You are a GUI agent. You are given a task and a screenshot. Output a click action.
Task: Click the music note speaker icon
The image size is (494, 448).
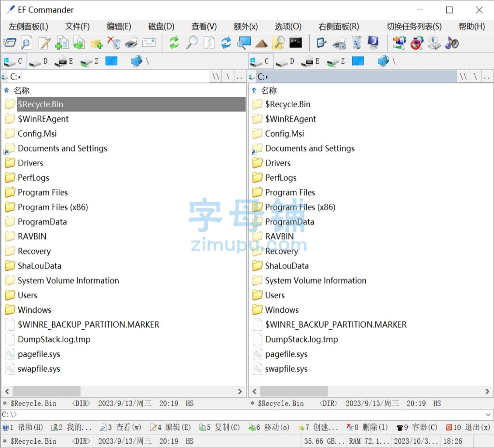(452, 43)
